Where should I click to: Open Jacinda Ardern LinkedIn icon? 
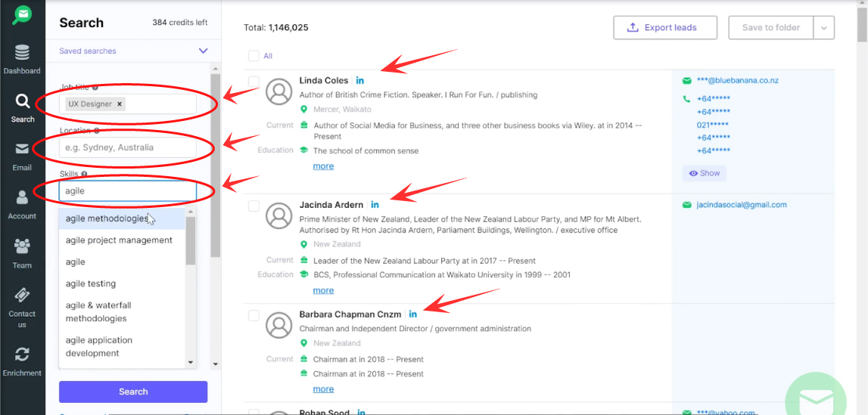pyautogui.click(x=375, y=205)
